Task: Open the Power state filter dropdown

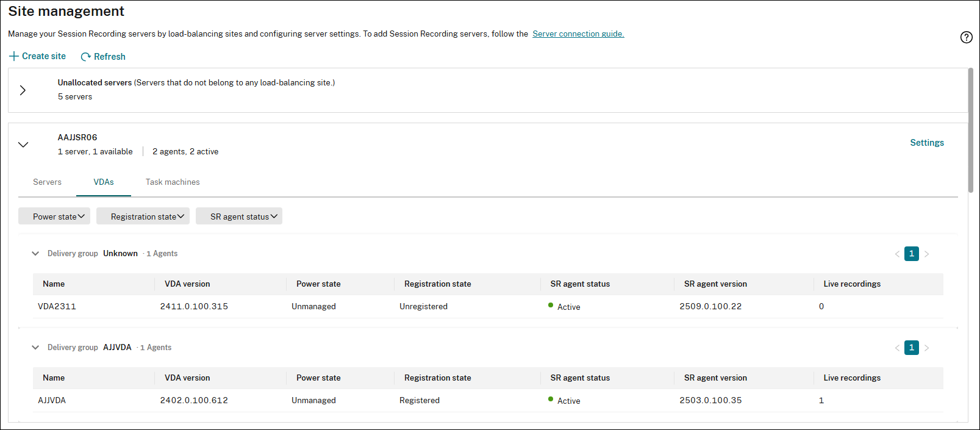Action: click(x=54, y=217)
